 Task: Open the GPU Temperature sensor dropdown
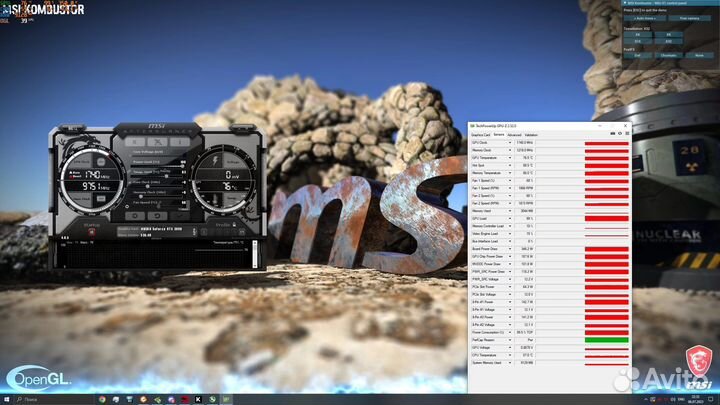pyautogui.click(x=510, y=158)
